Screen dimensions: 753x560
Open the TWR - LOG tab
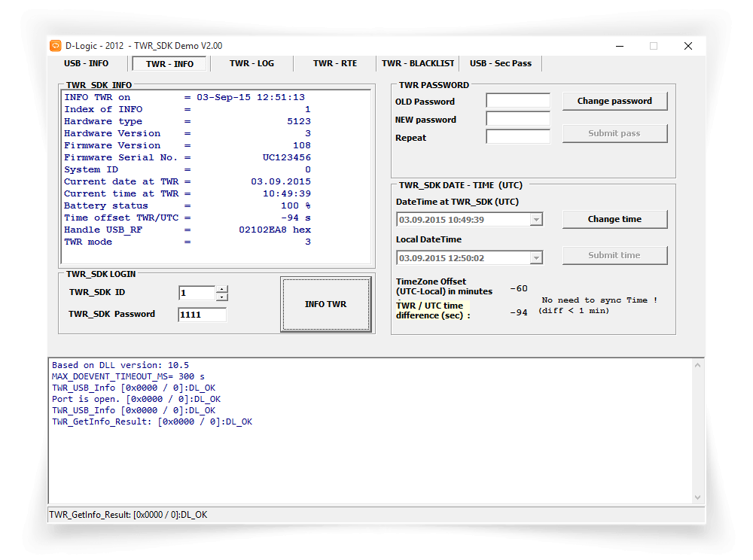coord(252,63)
